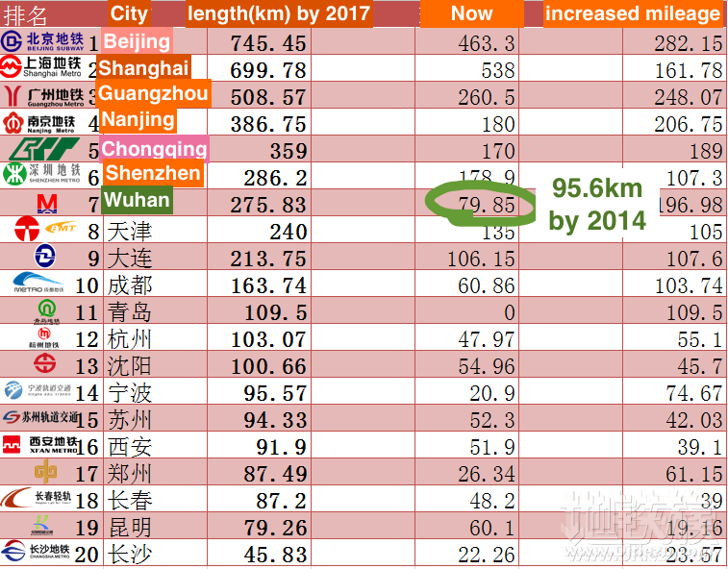The image size is (728, 569).
Task: Click the 282.15 increased mileage value
Action: 689,43
